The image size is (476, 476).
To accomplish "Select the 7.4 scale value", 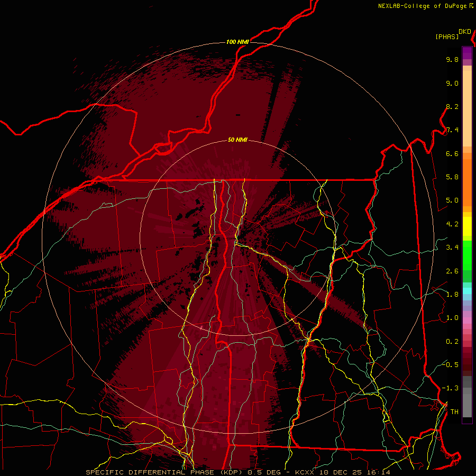I will point(452,130).
